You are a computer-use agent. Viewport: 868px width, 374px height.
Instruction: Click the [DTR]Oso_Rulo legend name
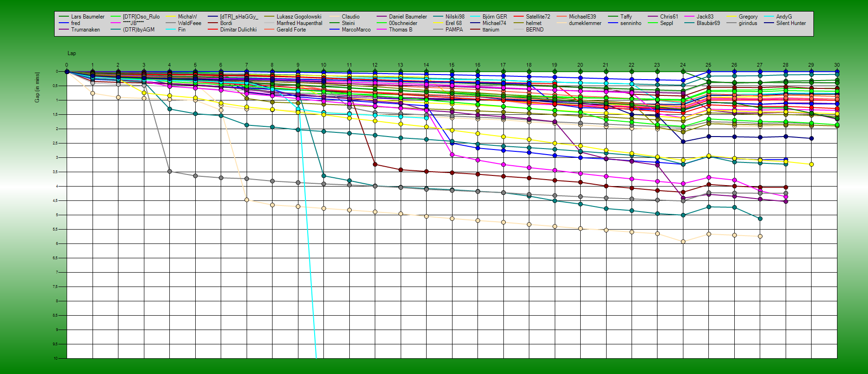point(141,17)
